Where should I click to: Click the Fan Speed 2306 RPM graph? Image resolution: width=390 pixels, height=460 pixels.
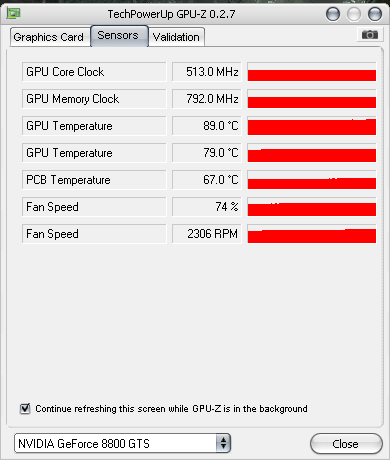point(312,234)
